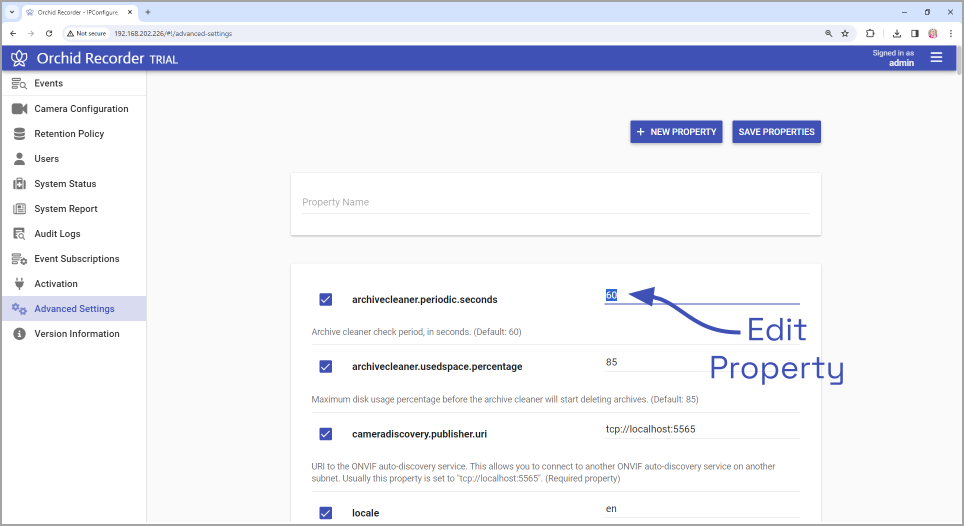Open browser downloads icon
Viewport: 964px width, 526px height.
897,34
